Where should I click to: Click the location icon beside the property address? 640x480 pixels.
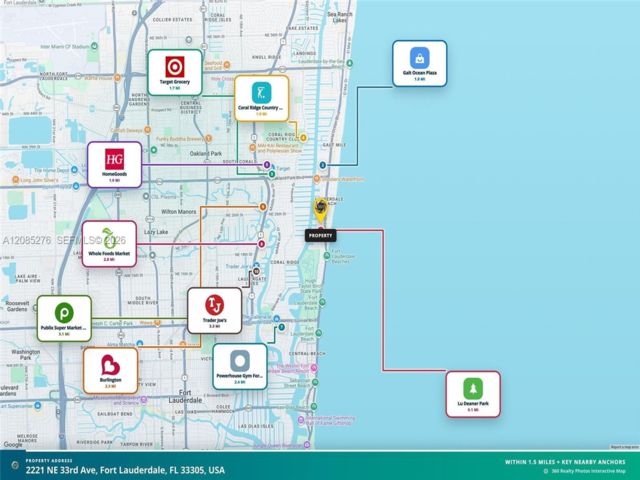click(15, 465)
